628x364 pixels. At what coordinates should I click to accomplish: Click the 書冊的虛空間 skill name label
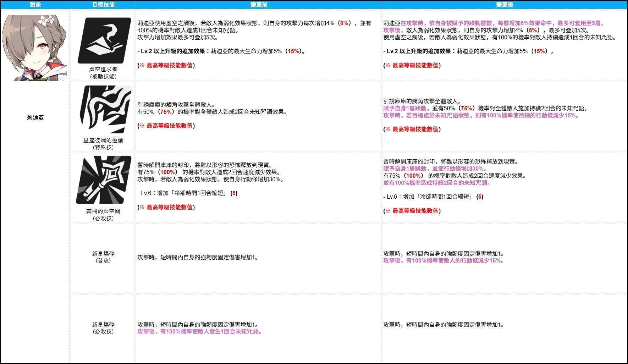coord(103,211)
